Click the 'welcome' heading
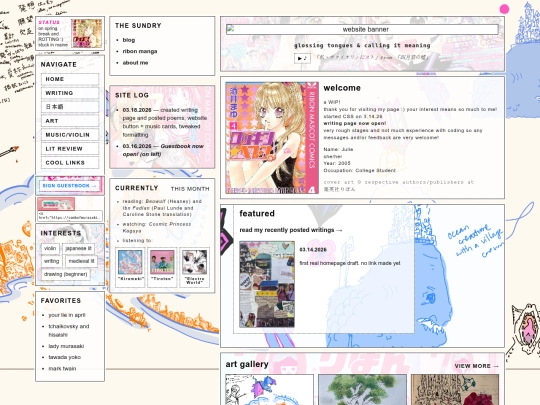Viewport: 540px width, 405px height. 342,88
